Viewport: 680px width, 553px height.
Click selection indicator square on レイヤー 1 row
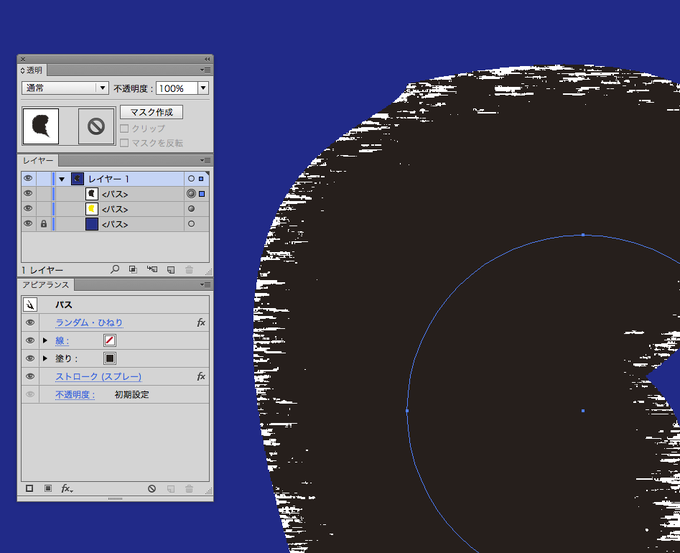[x=201, y=179]
